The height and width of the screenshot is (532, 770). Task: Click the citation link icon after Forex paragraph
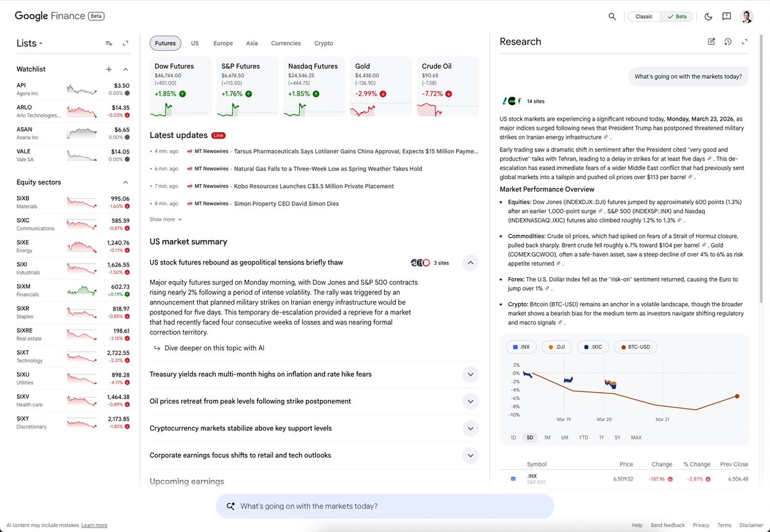point(547,289)
